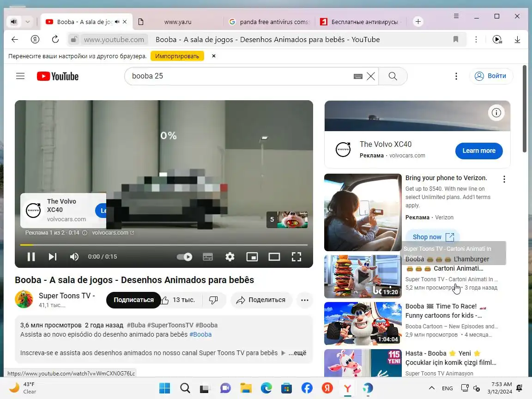Close the Booba YouTube tab
This screenshot has width=532, height=399.
(x=125, y=22)
